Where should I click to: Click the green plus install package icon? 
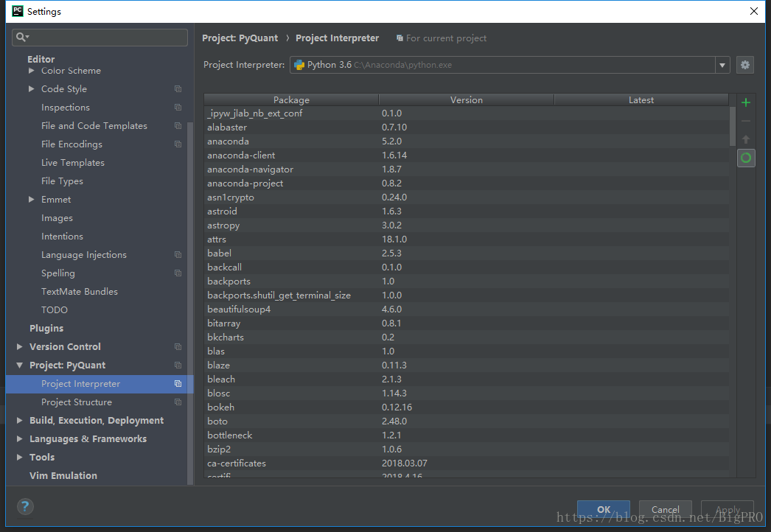click(x=745, y=102)
